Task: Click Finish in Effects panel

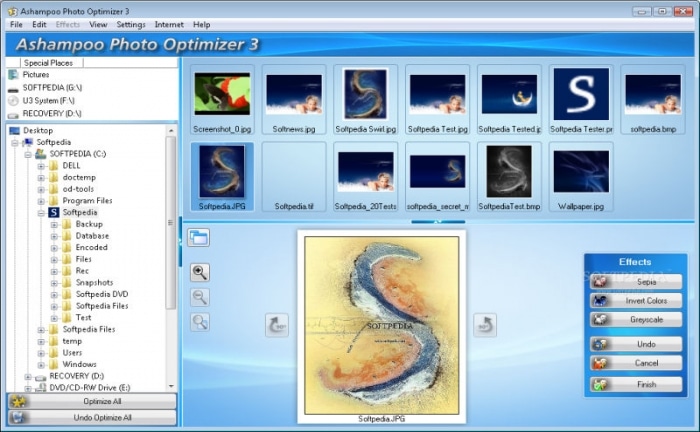Action: (x=636, y=384)
